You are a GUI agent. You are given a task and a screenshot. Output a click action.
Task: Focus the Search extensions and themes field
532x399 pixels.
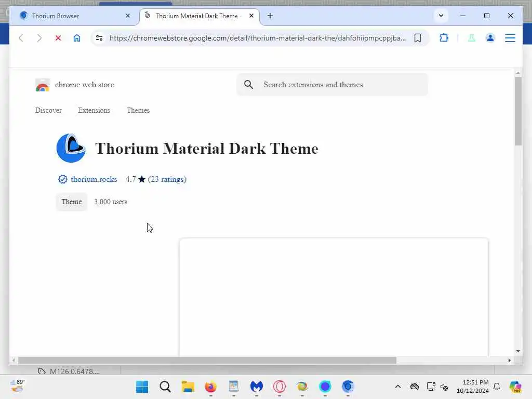point(332,85)
